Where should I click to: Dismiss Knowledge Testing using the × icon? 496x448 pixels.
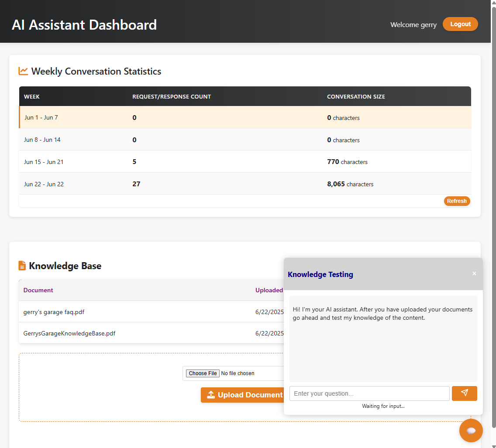pyautogui.click(x=474, y=273)
